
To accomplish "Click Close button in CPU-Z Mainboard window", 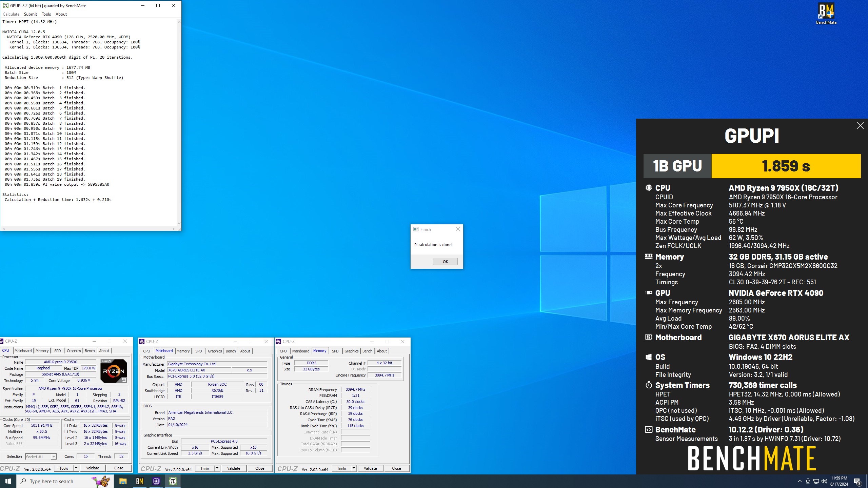I will click(x=260, y=468).
